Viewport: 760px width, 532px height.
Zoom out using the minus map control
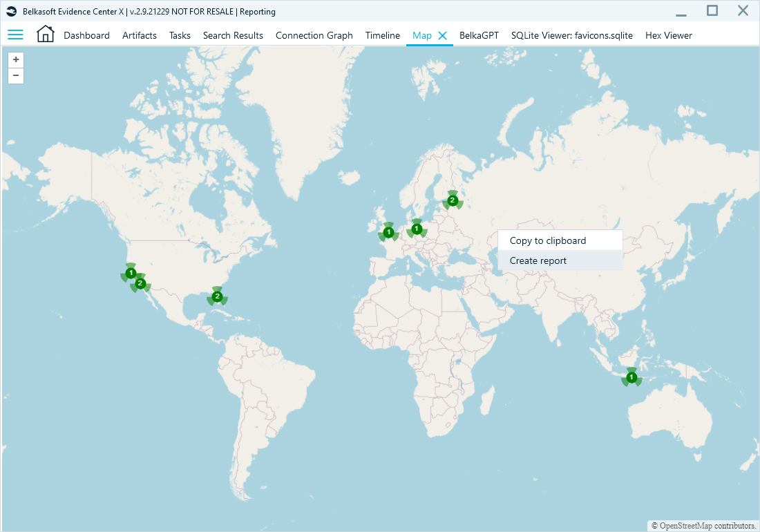point(15,76)
